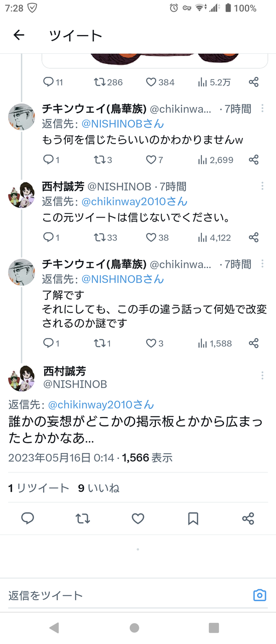Open the more options menu on the first チキンウェイ reply
The image size is (276, 644).
pyautogui.click(x=262, y=108)
